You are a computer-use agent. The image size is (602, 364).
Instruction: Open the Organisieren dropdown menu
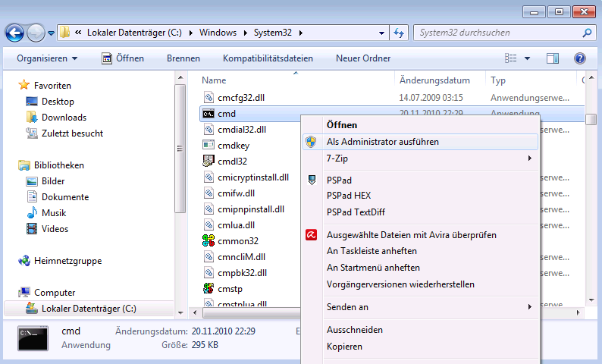pos(47,58)
